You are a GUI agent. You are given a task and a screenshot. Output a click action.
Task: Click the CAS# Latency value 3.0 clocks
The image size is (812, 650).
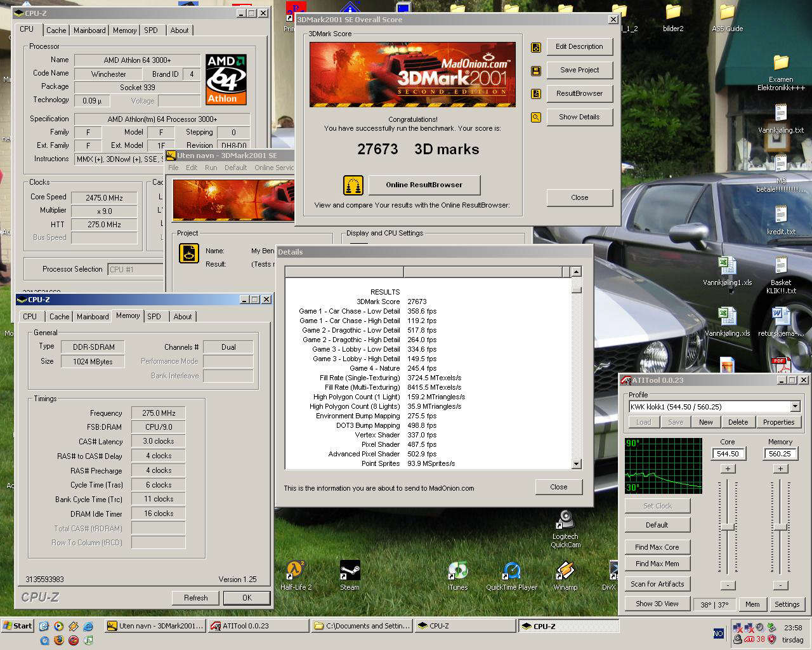point(159,442)
